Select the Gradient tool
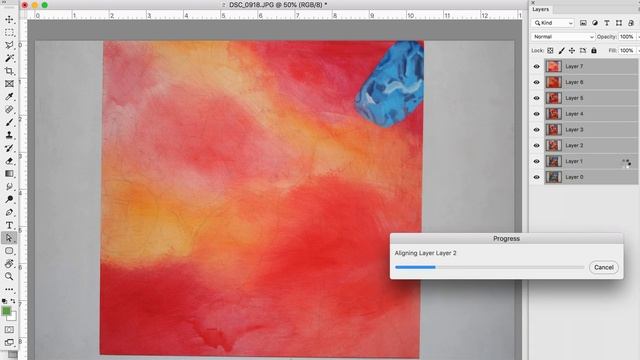Viewport: 640px width, 360px height. 9,174
